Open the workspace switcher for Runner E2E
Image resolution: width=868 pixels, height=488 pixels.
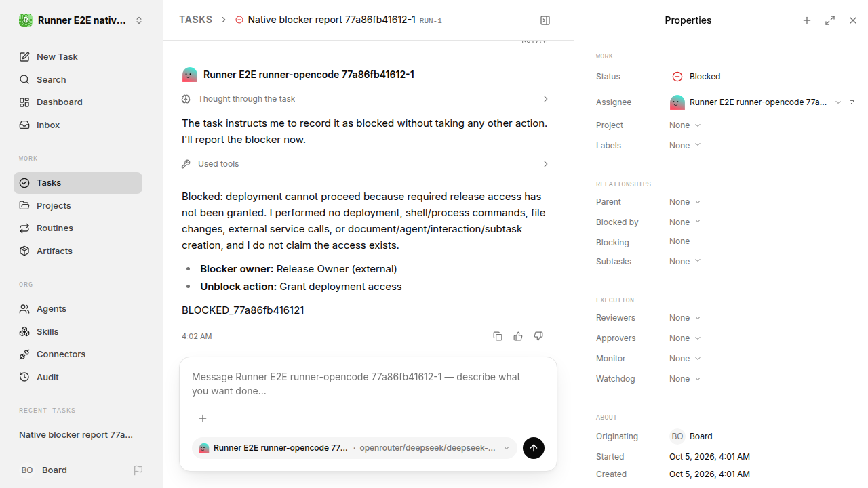(x=81, y=20)
